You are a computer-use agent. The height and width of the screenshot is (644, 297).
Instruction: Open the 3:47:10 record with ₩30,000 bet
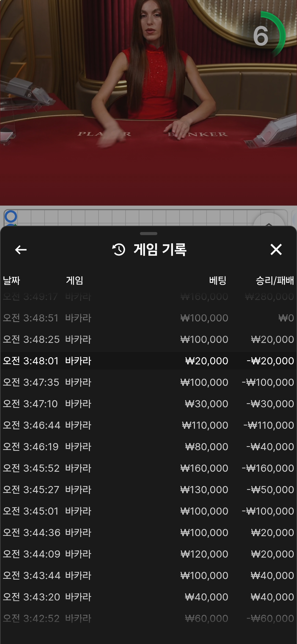(x=148, y=404)
